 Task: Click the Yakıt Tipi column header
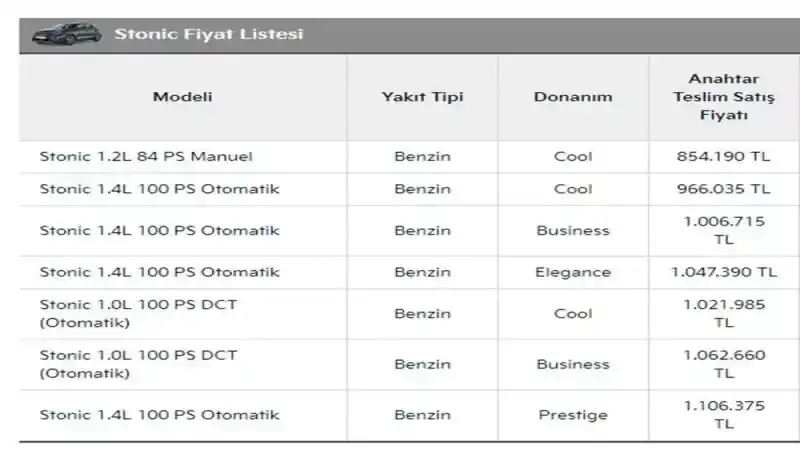coord(422,96)
